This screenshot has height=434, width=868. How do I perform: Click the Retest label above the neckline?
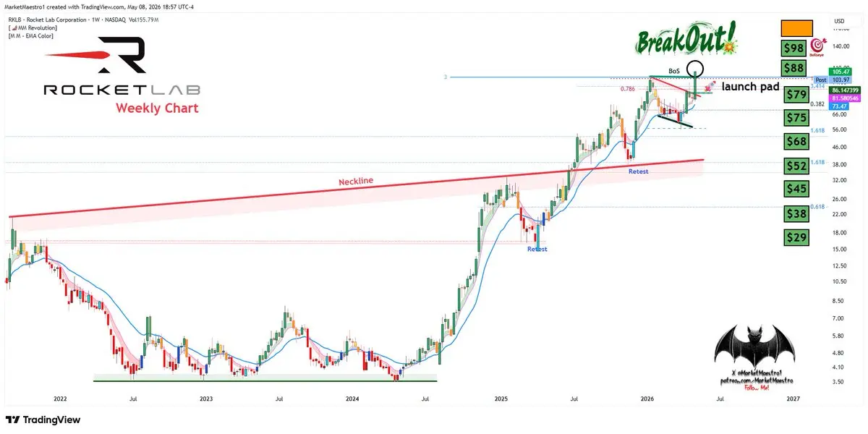pyautogui.click(x=638, y=171)
